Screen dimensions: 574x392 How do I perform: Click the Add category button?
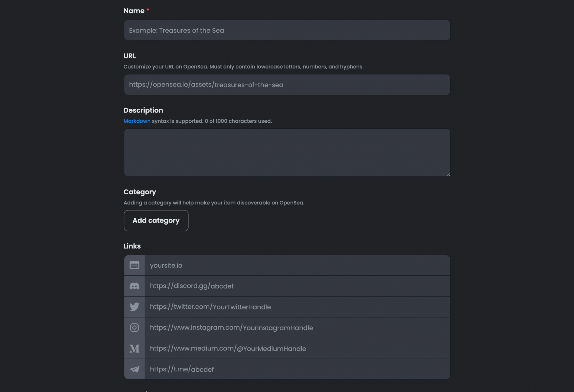point(156,221)
